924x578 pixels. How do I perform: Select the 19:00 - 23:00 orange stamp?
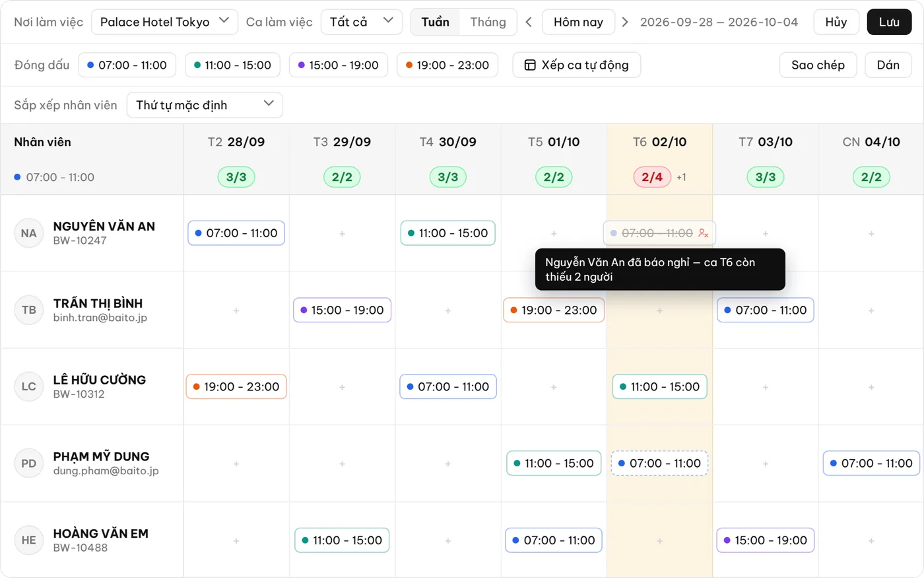click(447, 65)
